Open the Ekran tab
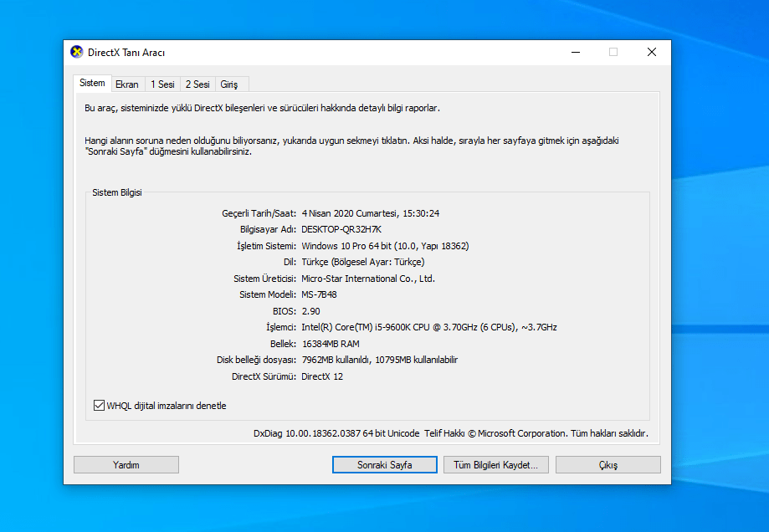769x532 pixels. click(x=127, y=84)
